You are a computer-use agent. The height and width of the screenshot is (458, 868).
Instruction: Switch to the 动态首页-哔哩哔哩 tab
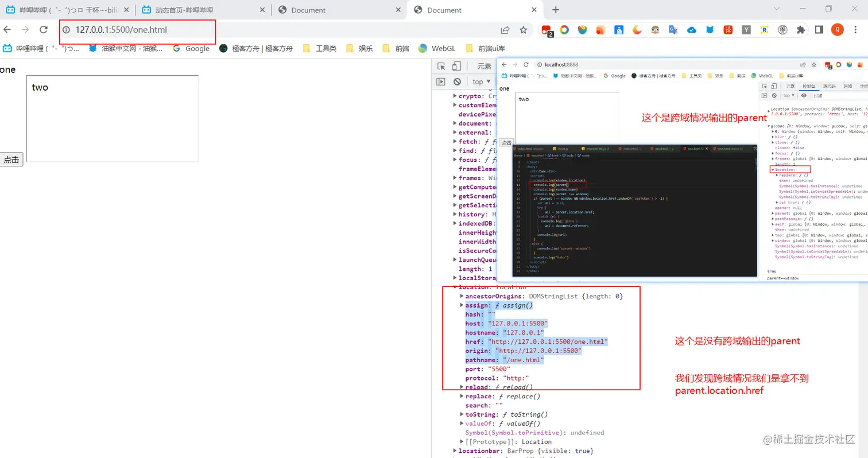click(x=203, y=10)
